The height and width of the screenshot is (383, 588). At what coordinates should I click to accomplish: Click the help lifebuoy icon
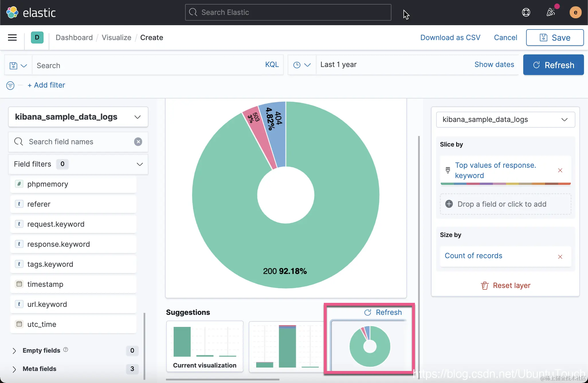point(526,12)
